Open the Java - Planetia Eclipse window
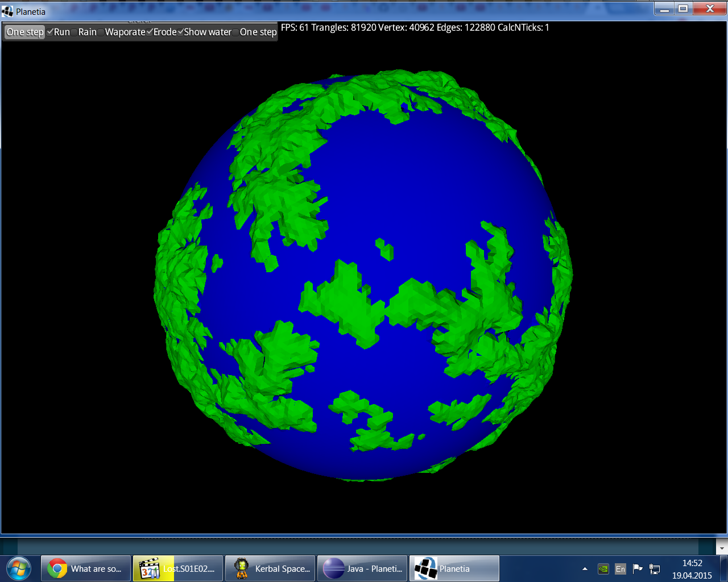 362,568
